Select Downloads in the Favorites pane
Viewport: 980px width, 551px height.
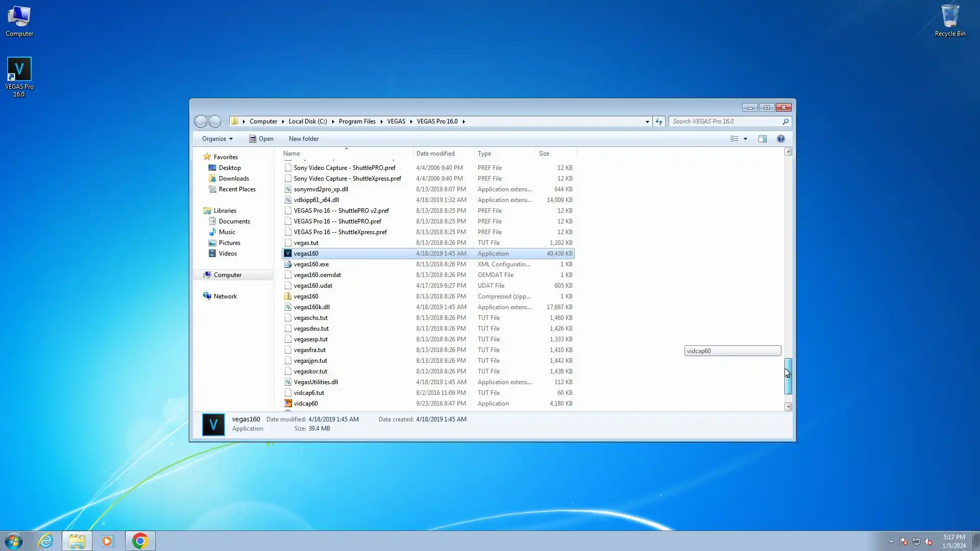tap(234, 179)
